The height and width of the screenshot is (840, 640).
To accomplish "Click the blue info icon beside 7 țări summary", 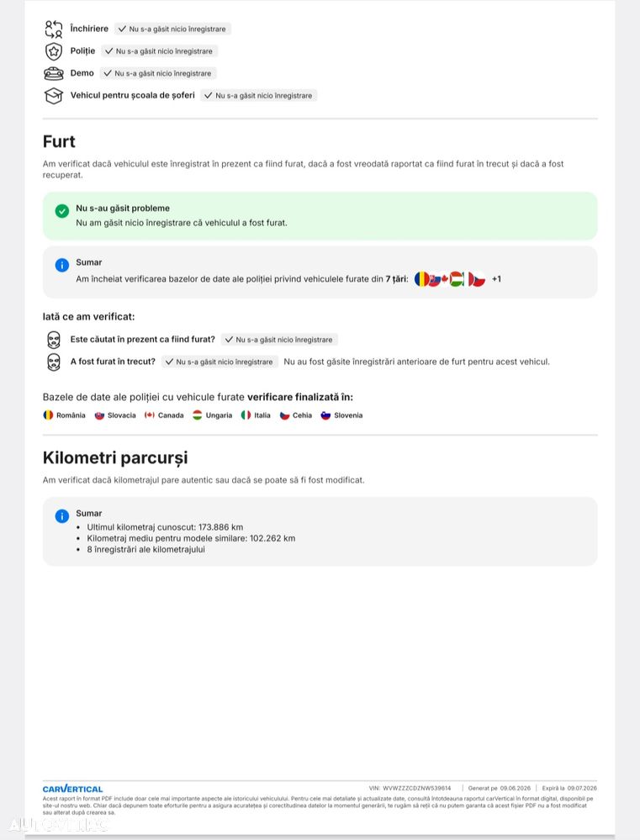I will click(x=62, y=265).
